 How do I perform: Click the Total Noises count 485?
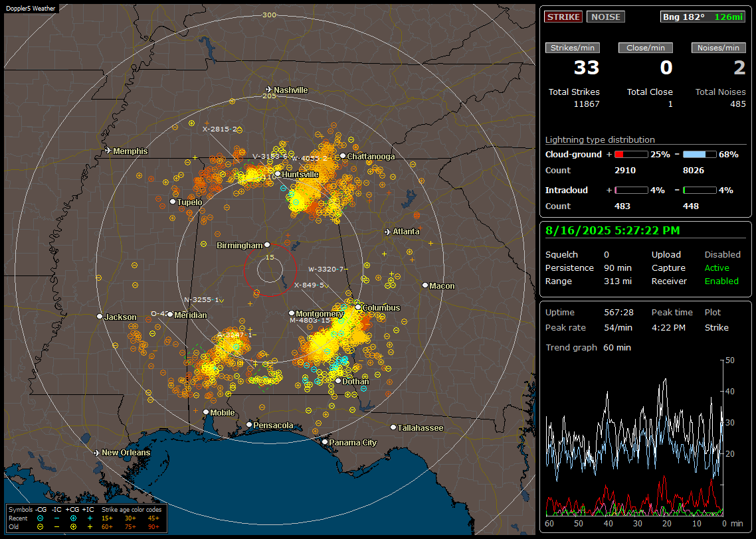pyautogui.click(x=737, y=104)
